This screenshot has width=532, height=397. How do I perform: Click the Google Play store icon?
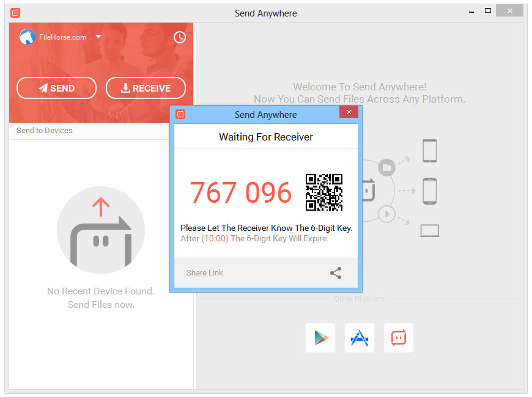coord(320,338)
